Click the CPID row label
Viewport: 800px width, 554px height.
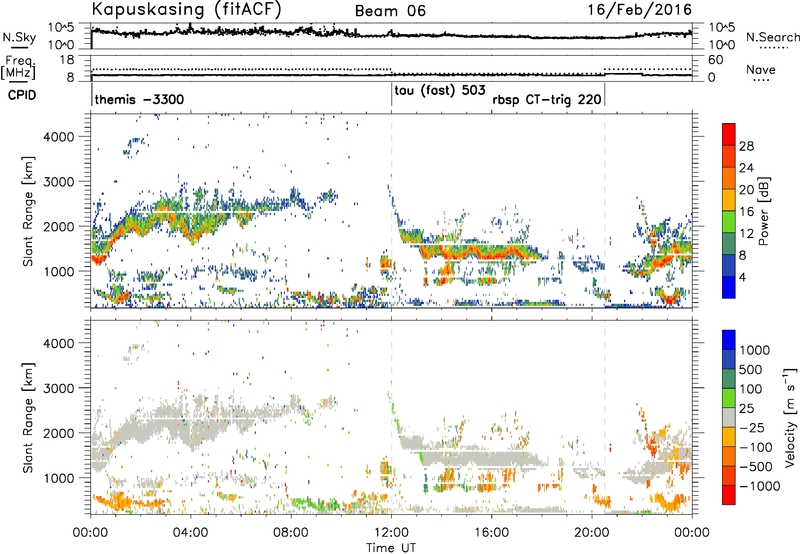[x=22, y=95]
